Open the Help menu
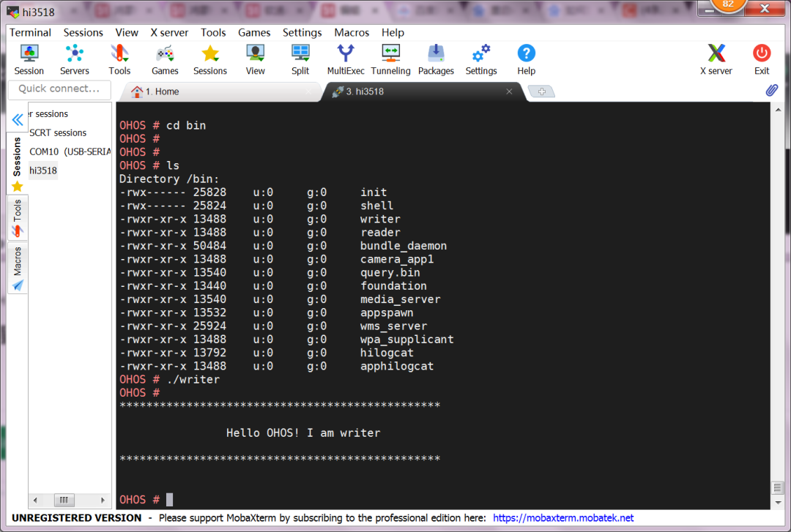Image resolution: width=791 pixels, height=532 pixels. 393,32
